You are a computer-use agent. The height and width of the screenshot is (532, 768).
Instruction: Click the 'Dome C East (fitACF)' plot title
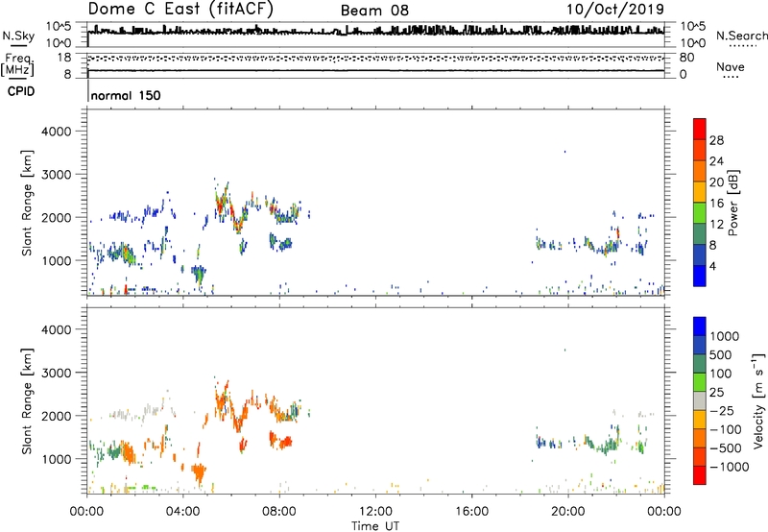coord(180,10)
